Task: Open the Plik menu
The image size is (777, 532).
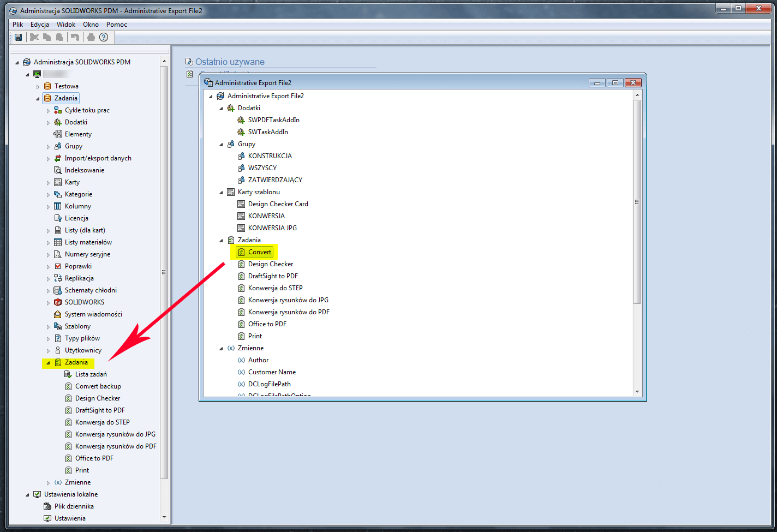Action: [x=17, y=25]
